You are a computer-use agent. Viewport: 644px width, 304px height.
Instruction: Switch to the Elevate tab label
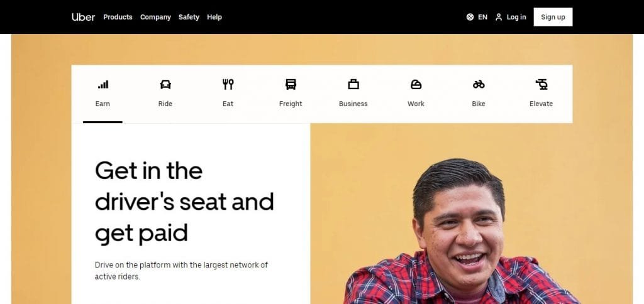[541, 104]
